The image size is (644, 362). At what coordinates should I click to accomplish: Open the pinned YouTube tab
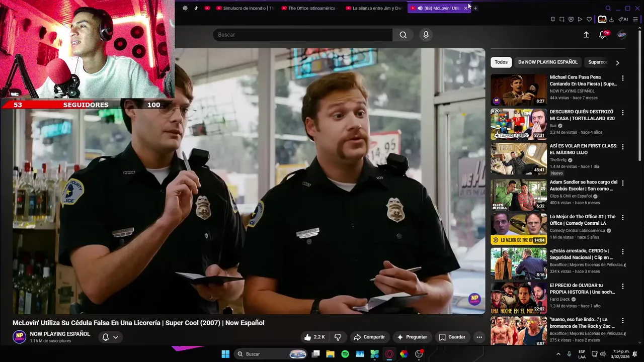tap(207, 8)
